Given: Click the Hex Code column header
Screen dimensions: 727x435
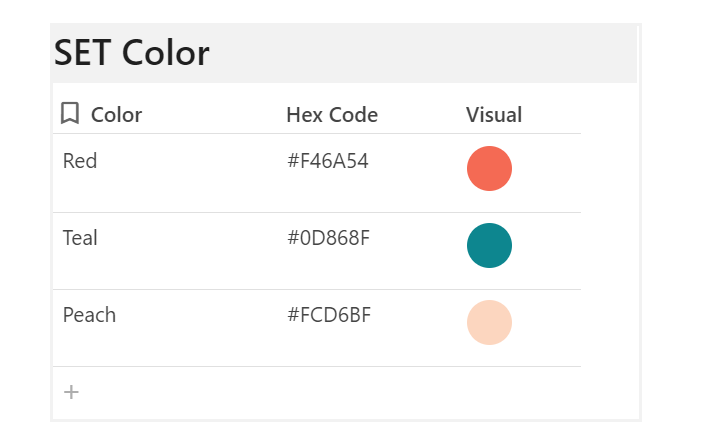Looking at the screenshot, I should [x=332, y=115].
